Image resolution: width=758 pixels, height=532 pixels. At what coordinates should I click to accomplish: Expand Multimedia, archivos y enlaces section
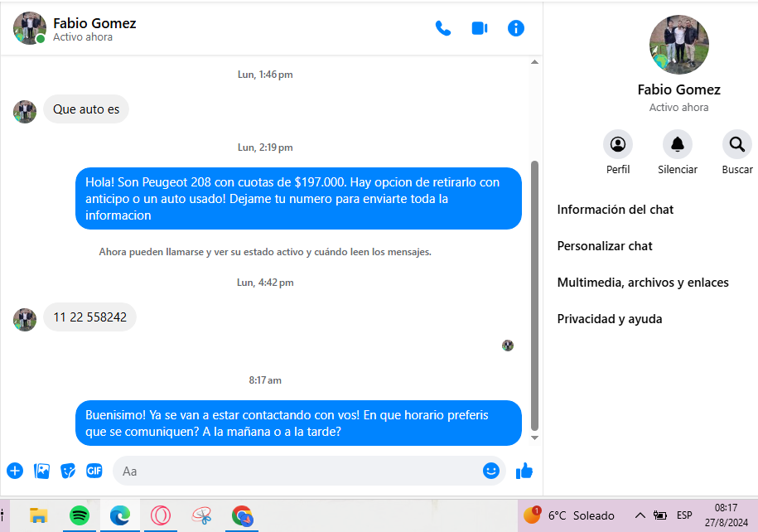[643, 283]
